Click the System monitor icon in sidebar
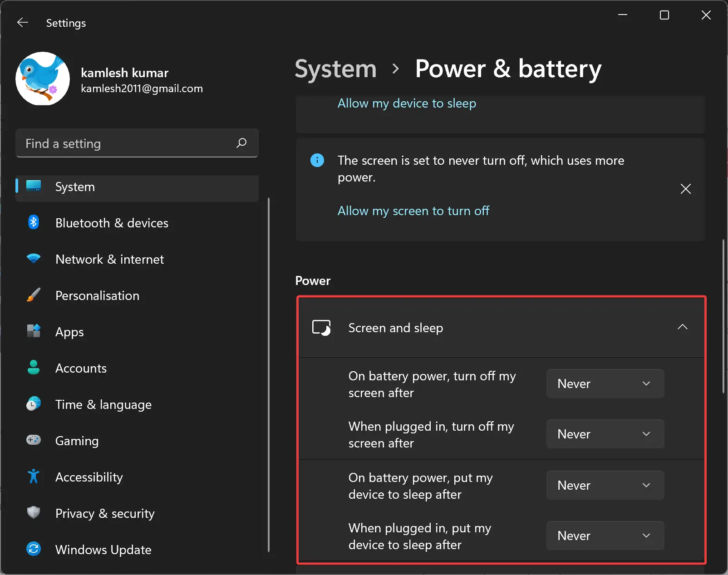 (x=34, y=186)
